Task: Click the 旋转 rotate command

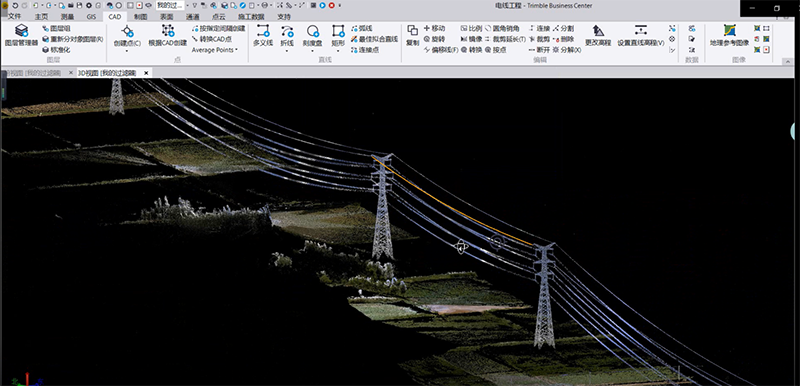Action: [x=434, y=39]
